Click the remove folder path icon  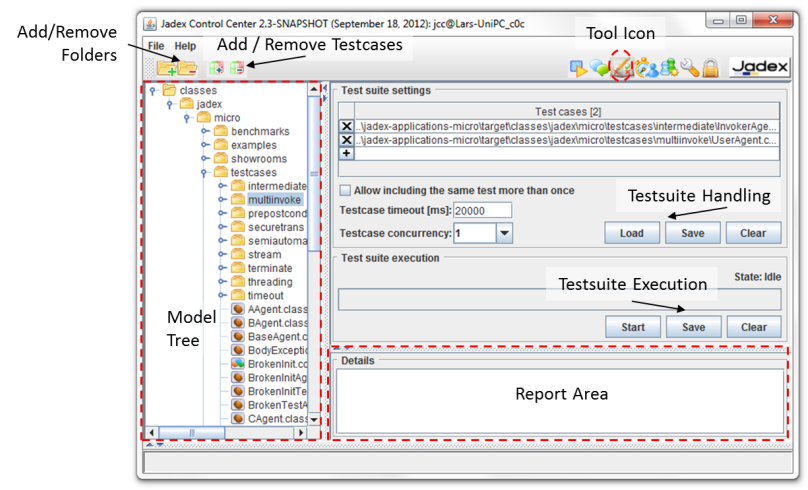pos(186,68)
